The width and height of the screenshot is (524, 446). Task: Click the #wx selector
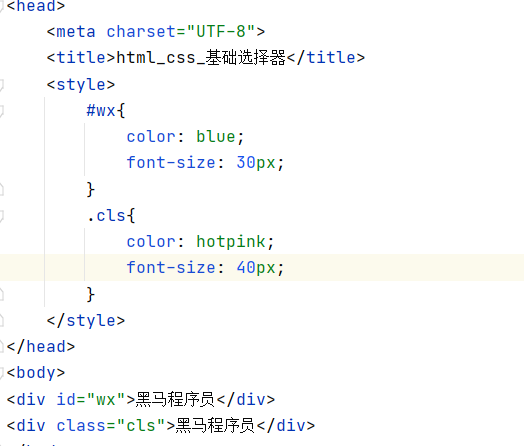(x=101, y=110)
